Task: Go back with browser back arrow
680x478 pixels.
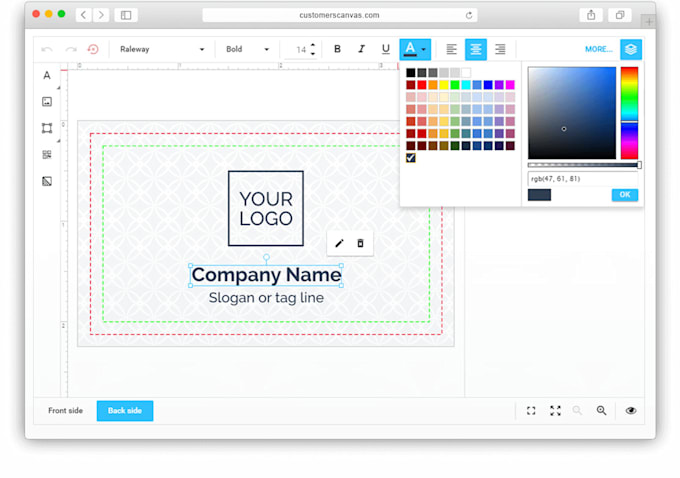Action: pos(83,15)
